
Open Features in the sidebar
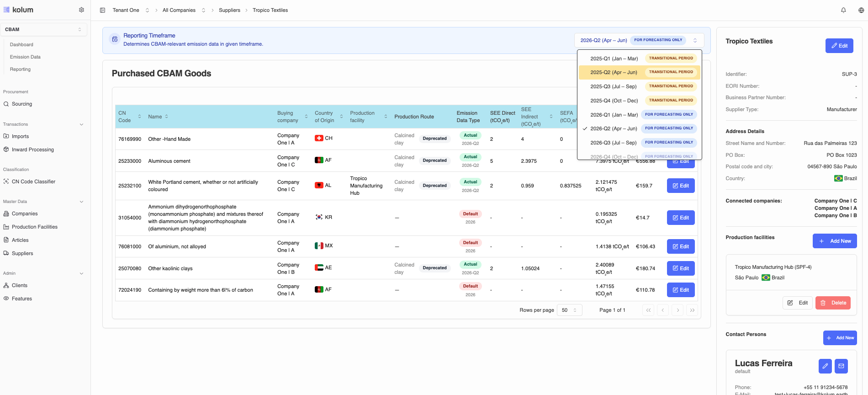(x=22, y=299)
